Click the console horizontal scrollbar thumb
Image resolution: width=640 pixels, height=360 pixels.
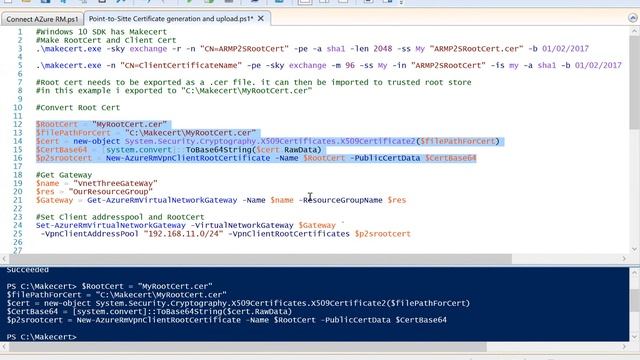point(248,347)
